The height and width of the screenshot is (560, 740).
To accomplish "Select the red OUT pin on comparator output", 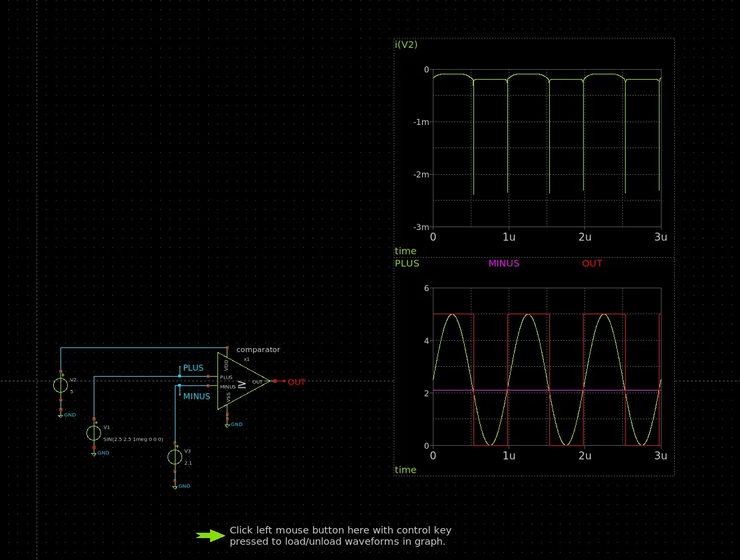I will [x=275, y=381].
